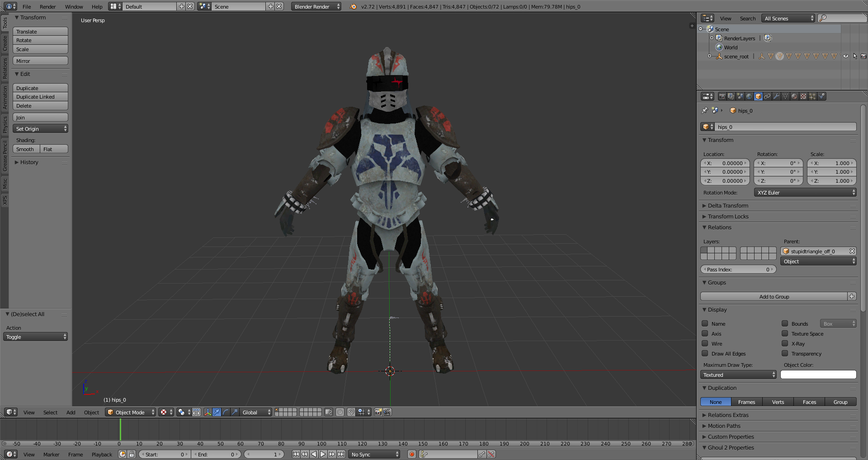Toggle the 3D manipulator axes icon
Image resolution: width=868 pixels, height=460 pixels.
click(x=208, y=412)
